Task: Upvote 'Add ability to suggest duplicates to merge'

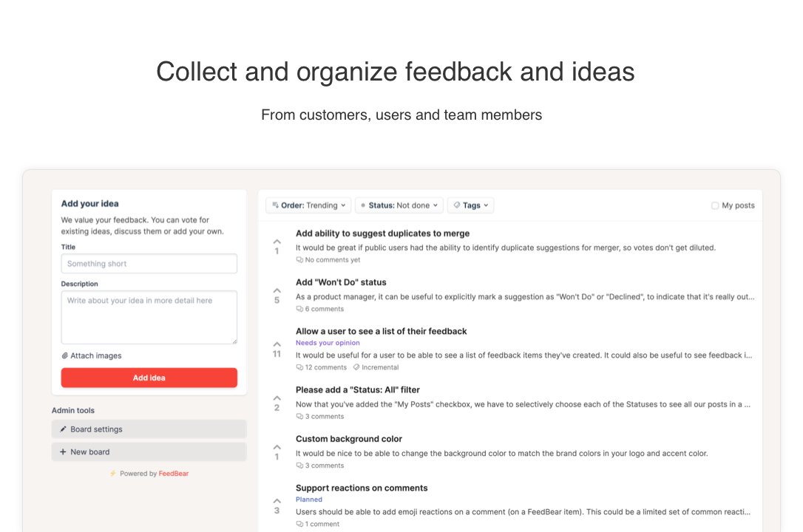Action: point(277,242)
